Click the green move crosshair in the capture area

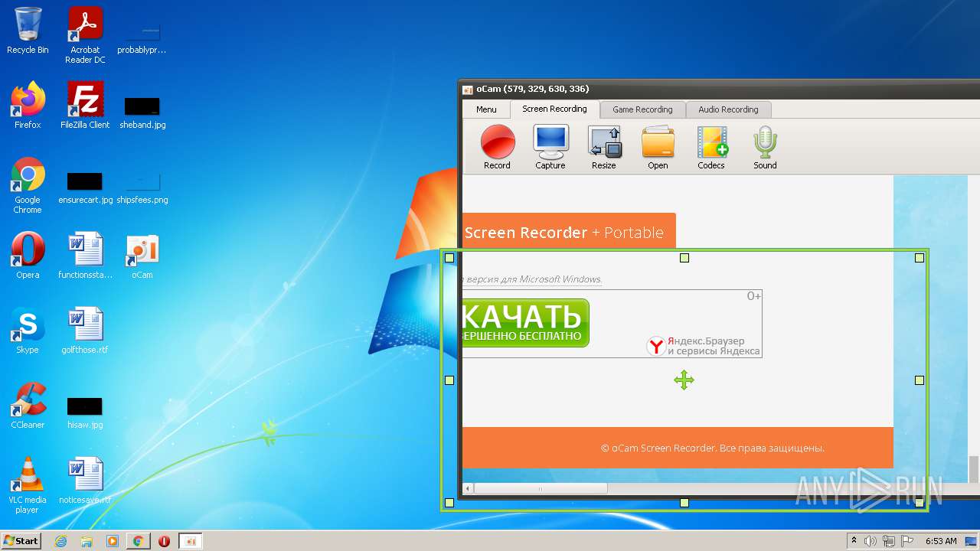(684, 380)
